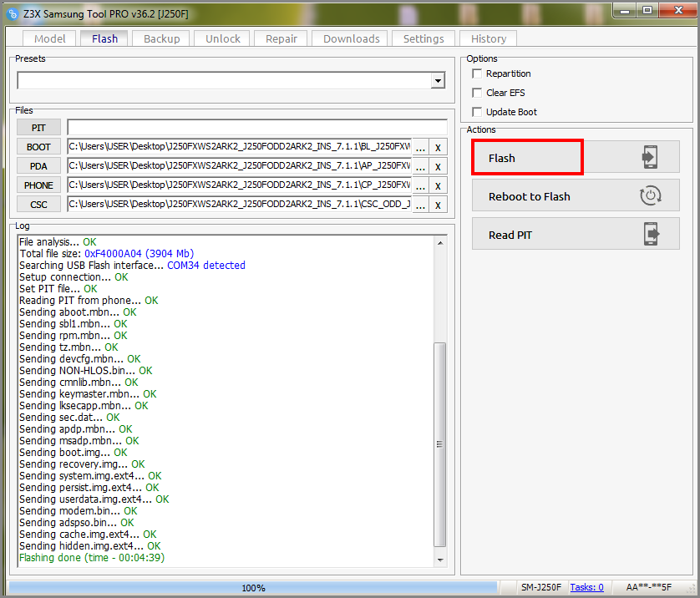Click the PDA file path field
Screen dimensions: 700x598
239,166
